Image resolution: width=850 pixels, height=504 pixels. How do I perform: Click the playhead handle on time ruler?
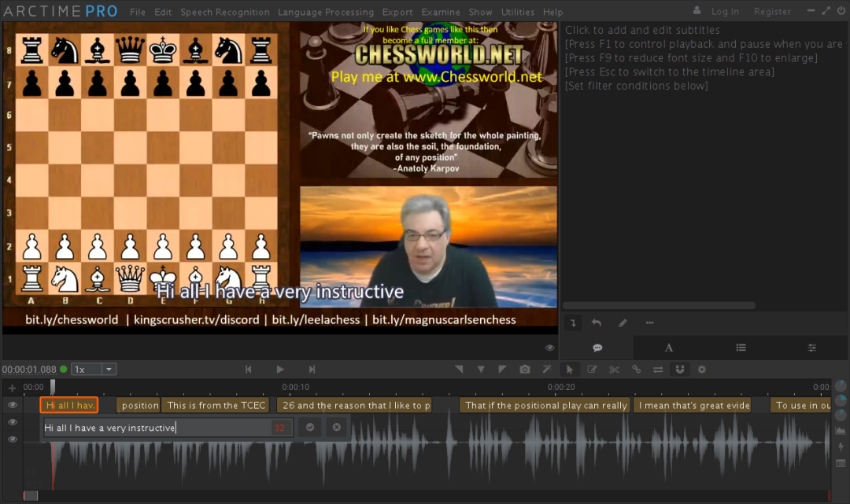(53, 386)
